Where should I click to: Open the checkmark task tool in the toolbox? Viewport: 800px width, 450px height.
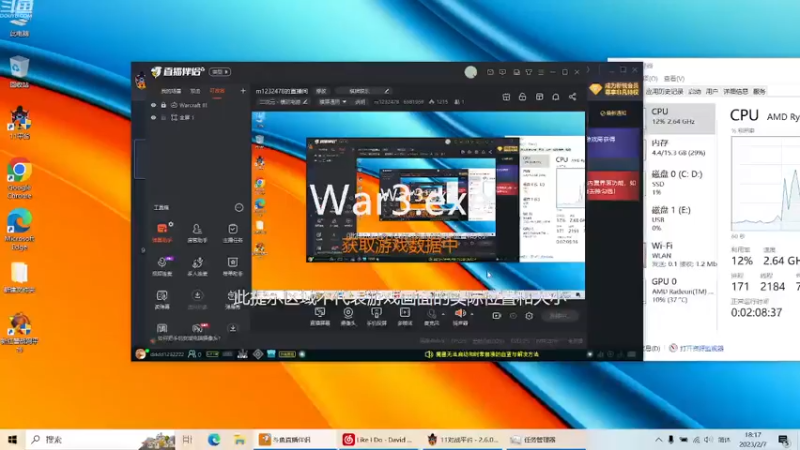pyautogui.click(x=233, y=229)
